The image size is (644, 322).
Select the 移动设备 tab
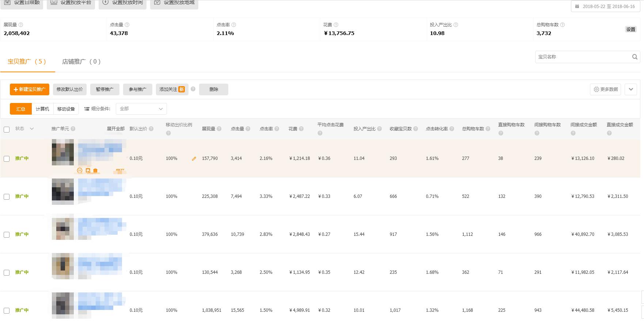[66, 109]
